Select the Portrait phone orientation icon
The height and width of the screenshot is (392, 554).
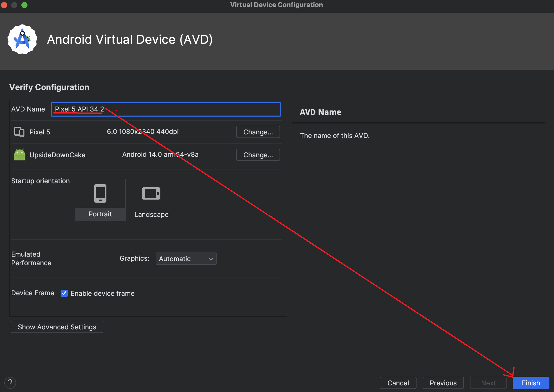100,193
